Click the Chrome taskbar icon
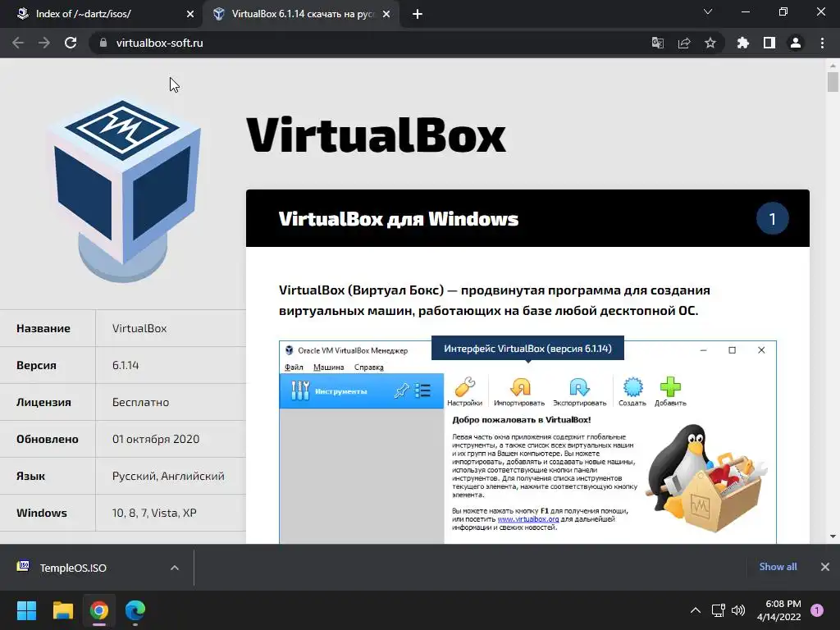This screenshot has height=630, width=840. pyautogui.click(x=99, y=610)
